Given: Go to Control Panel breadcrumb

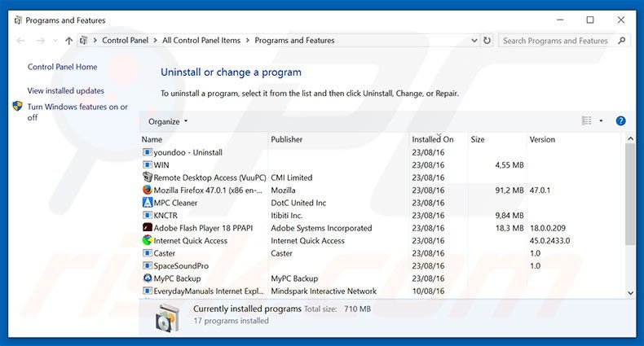Looking at the screenshot, I should tap(126, 40).
